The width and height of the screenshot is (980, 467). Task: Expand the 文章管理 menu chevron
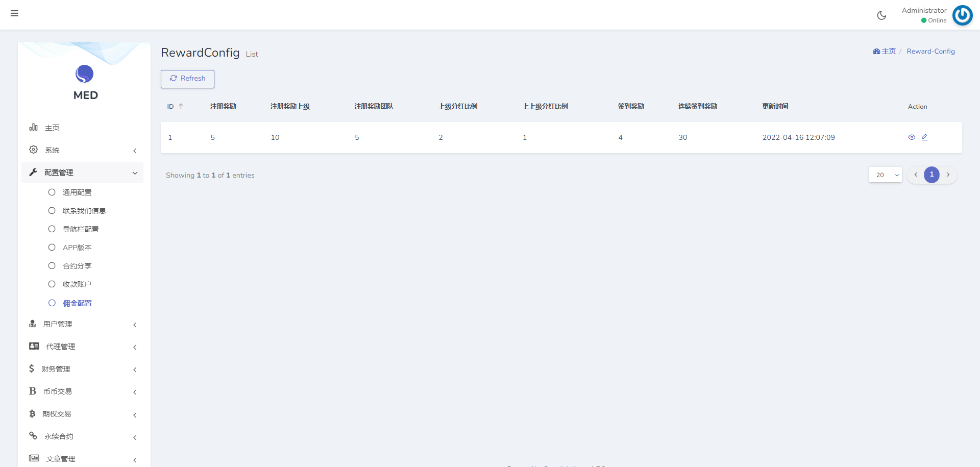click(x=135, y=460)
